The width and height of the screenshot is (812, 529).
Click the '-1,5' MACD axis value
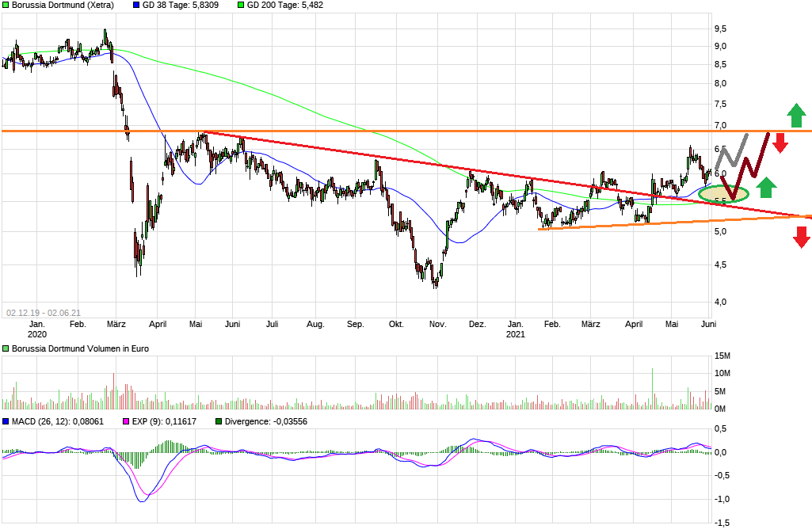(722, 523)
